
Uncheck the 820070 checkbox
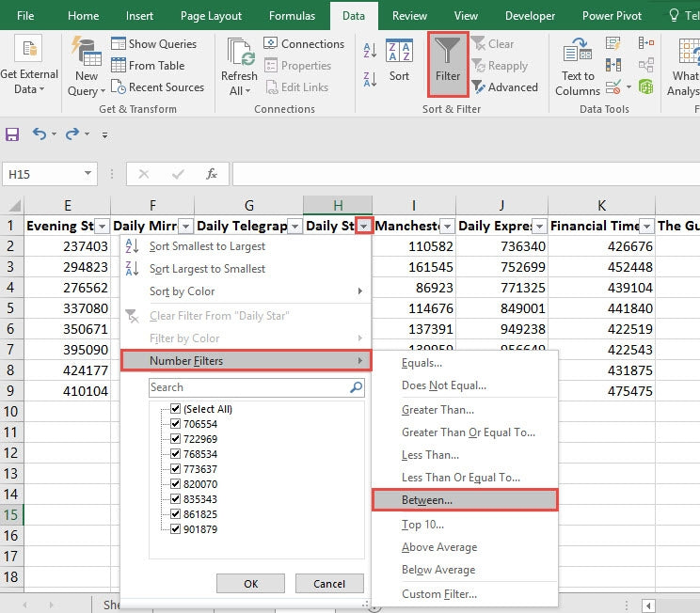tap(175, 484)
